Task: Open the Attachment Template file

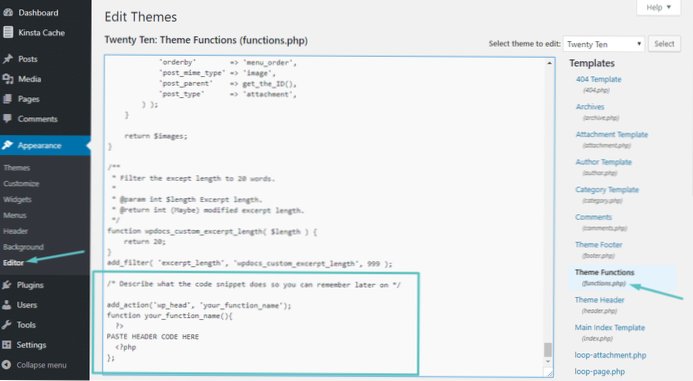Action: (612, 134)
